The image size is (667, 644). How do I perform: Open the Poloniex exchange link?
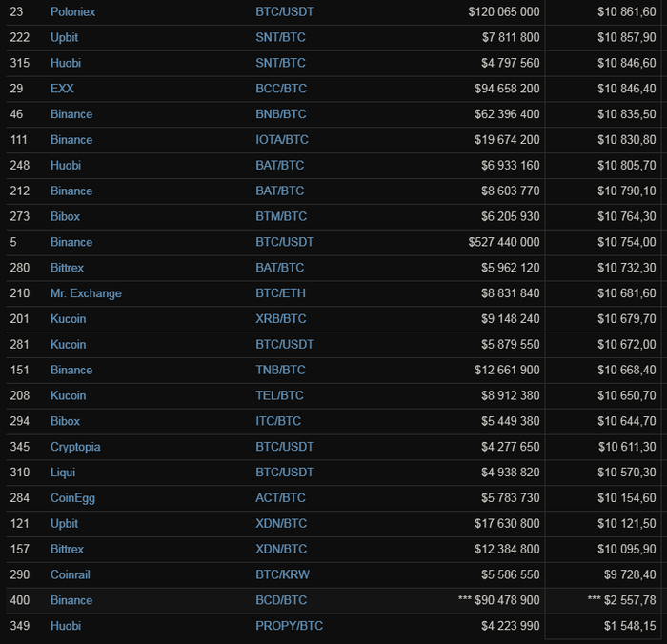pyautogui.click(x=72, y=11)
